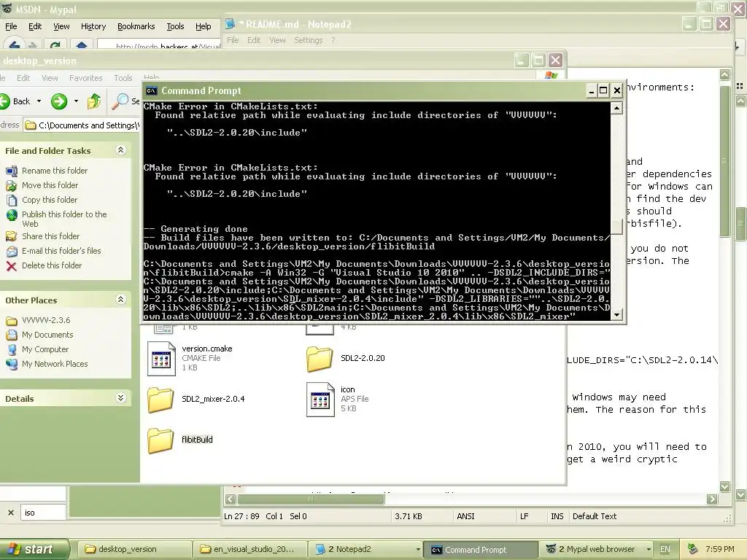The image size is (747, 560).
Task: Open the Mypal web browser taskbar group dropdown
Action: coord(649,550)
